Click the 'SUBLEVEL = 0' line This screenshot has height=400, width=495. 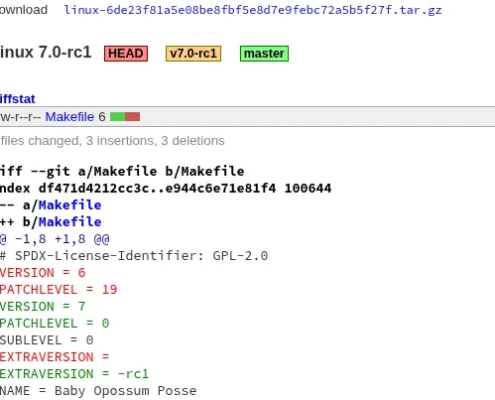47,340
